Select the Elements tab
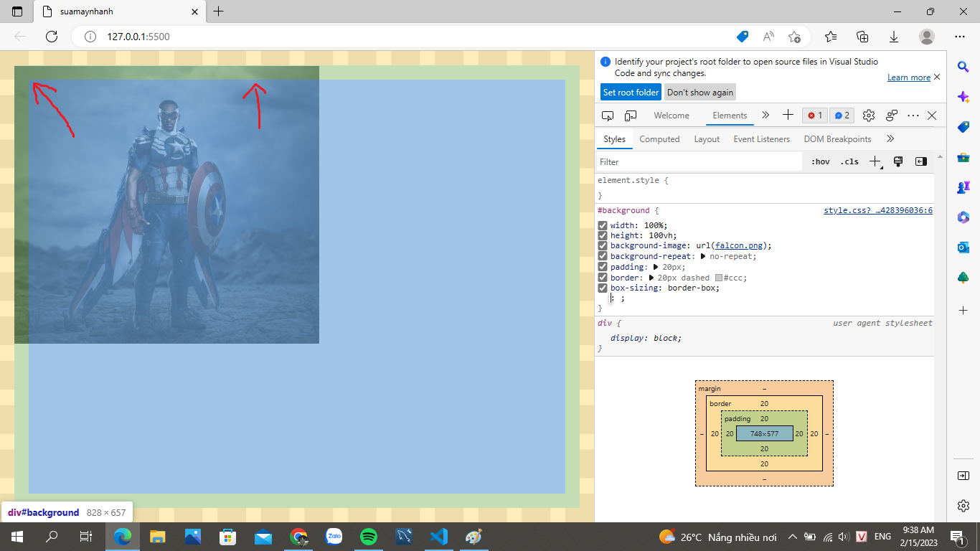Viewport: 980px width, 551px height. (x=730, y=116)
